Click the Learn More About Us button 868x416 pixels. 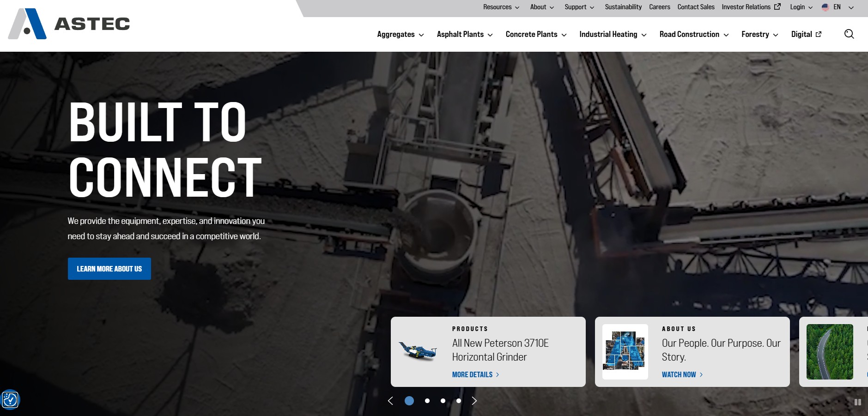point(109,269)
